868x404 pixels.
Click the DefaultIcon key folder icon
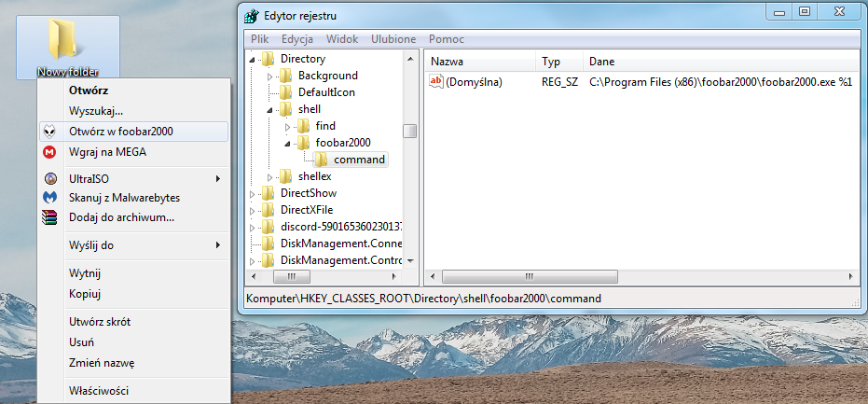[x=285, y=92]
